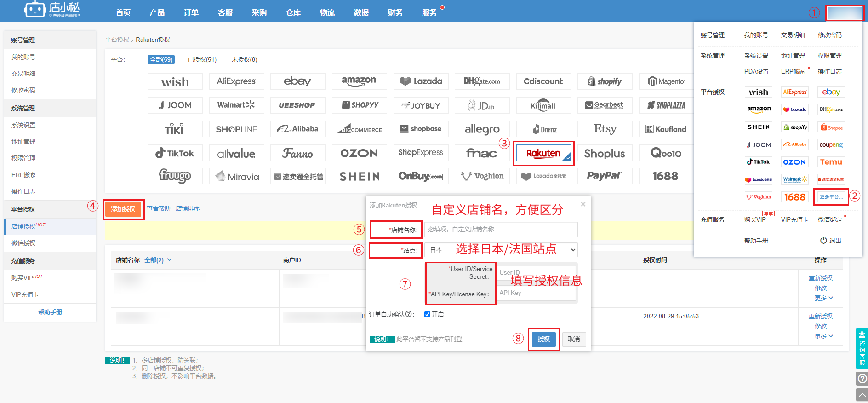Click the blue 授权 button in dialog
868x403 pixels.
[x=544, y=339]
